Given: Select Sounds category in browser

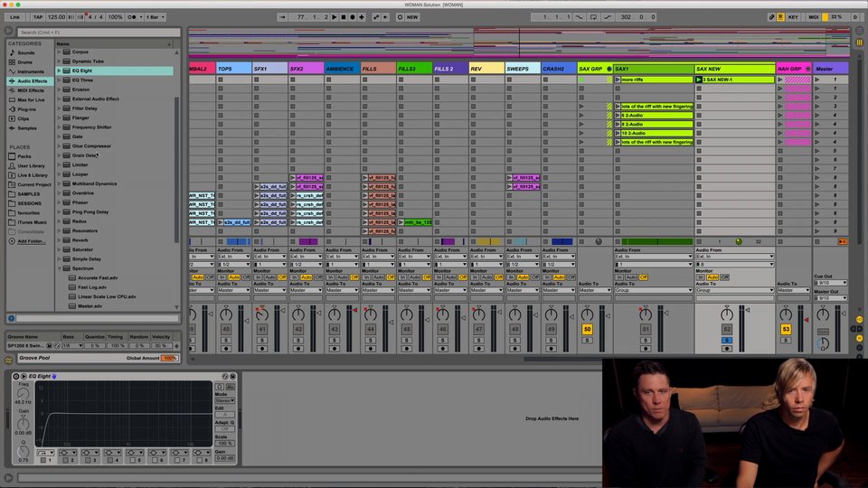Looking at the screenshot, I should tap(26, 52).
